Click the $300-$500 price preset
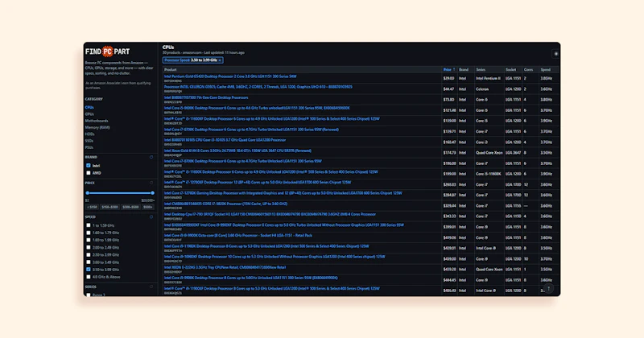The image size is (644, 338). pyautogui.click(x=130, y=208)
